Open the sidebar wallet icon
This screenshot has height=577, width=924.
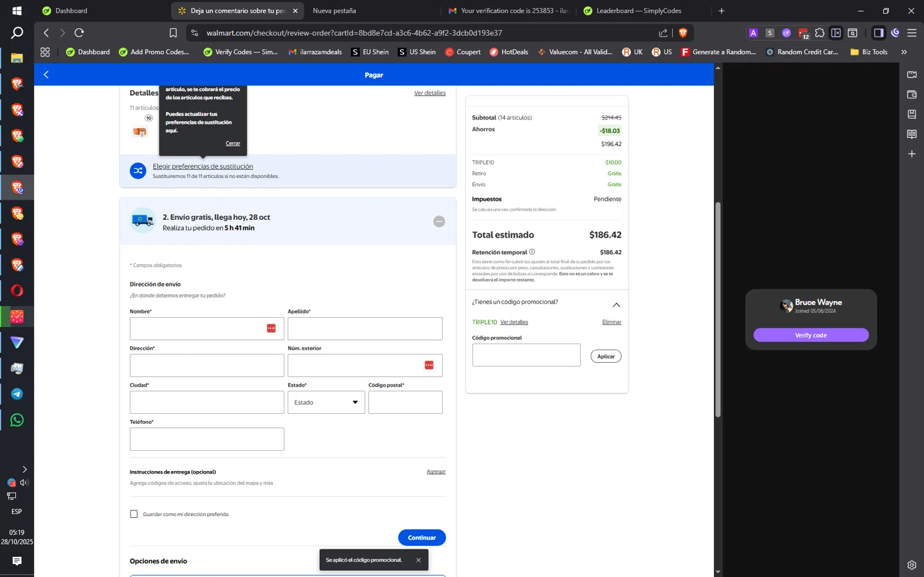point(912,94)
